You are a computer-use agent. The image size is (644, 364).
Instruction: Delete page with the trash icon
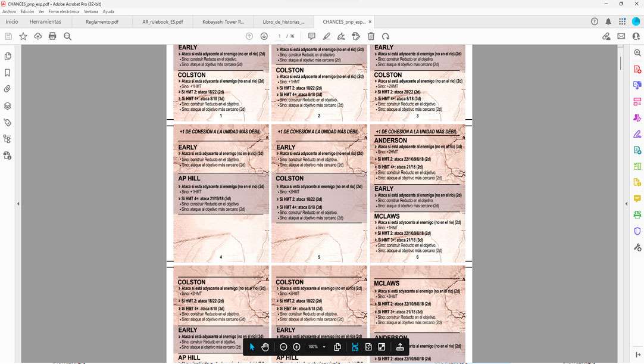point(371,36)
